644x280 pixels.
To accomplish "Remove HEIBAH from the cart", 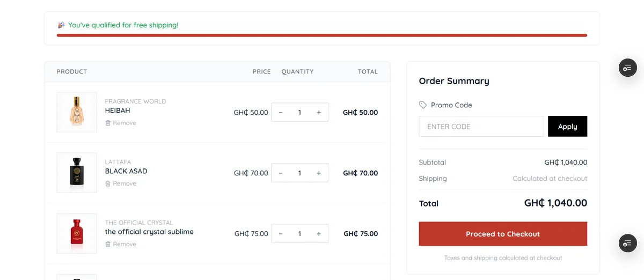I will coord(121,123).
